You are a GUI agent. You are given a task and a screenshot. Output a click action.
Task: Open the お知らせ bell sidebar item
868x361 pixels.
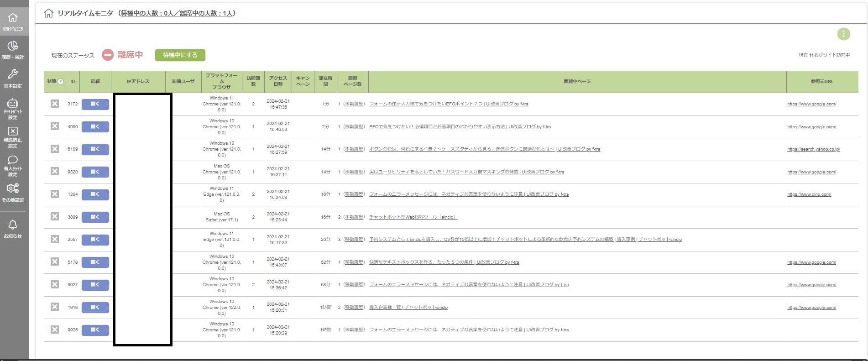click(x=13, y=229)
